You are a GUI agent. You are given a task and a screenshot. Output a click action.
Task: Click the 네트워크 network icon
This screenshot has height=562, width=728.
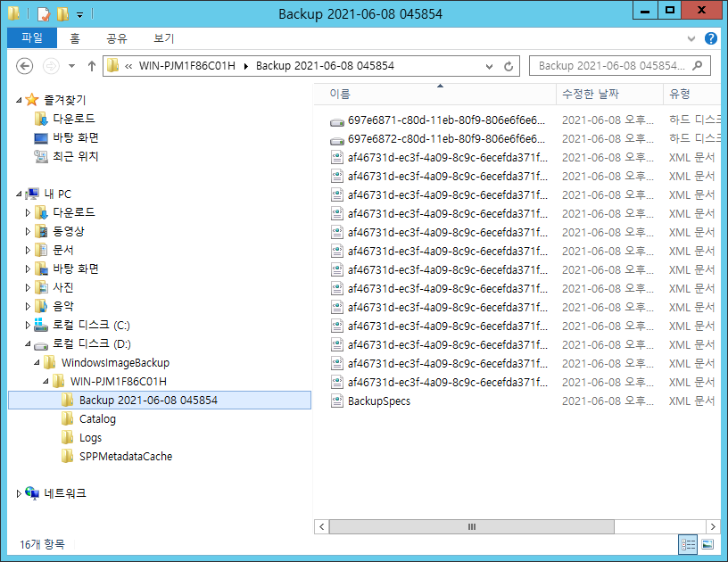pyautogui.click(x=32, y=493)
